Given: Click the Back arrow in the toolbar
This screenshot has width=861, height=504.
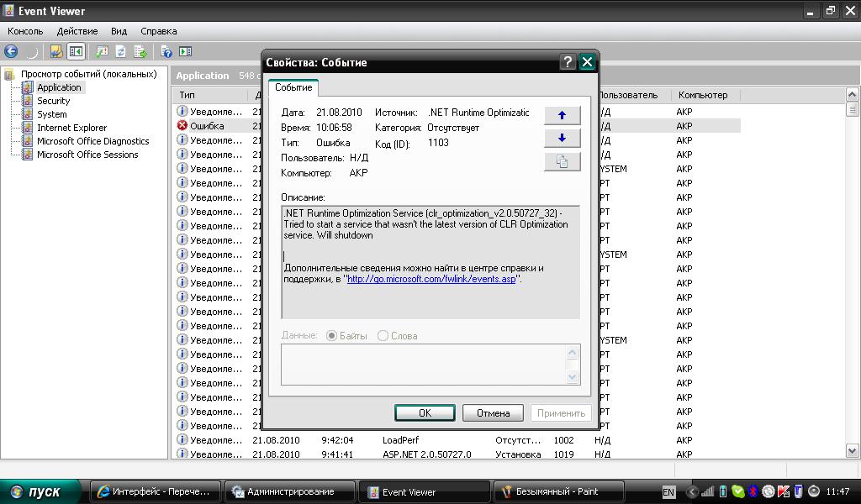Looking at the screenshot, I should 11,51.
